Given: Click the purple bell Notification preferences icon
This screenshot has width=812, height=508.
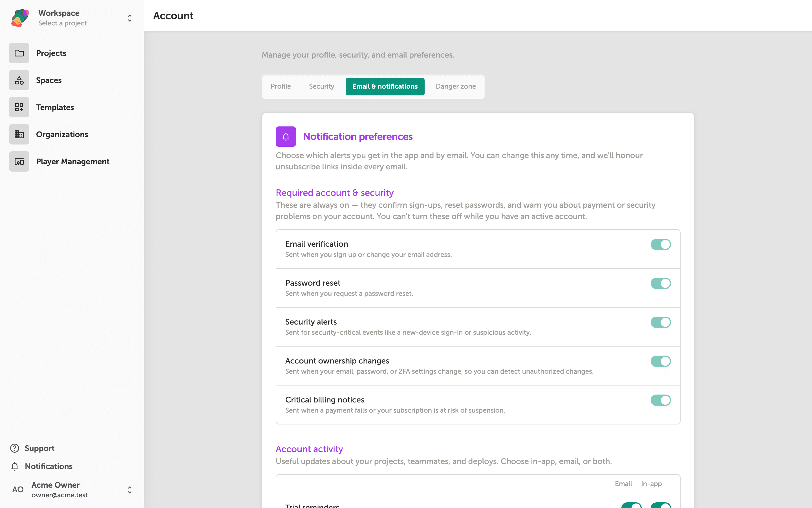Looking at the screenshot, I should point(286,136).
